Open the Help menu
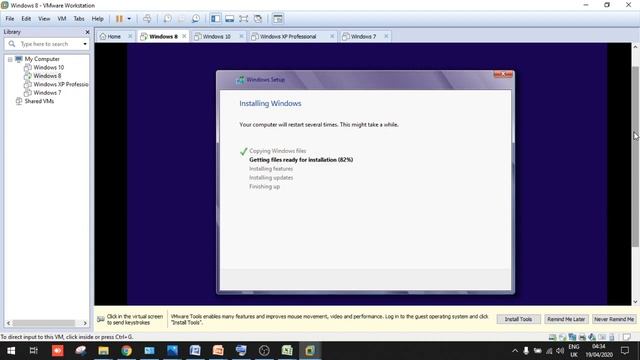The width and height of the screenshot is (640, 360). (x=97, y=19)
